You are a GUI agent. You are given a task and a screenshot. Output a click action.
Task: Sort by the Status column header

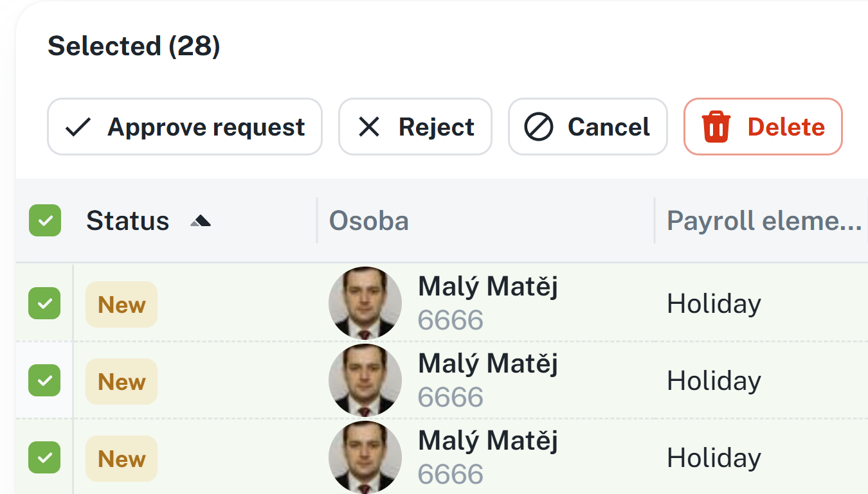128,221
